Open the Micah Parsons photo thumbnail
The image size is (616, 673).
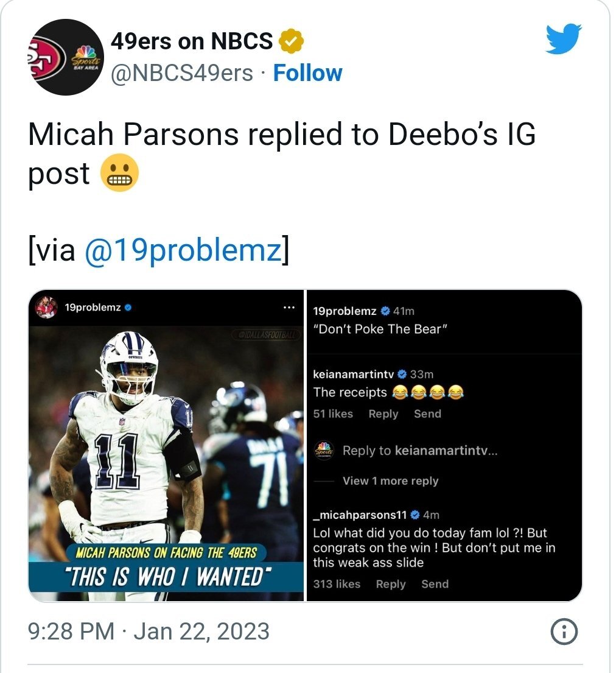coord(166,463)
